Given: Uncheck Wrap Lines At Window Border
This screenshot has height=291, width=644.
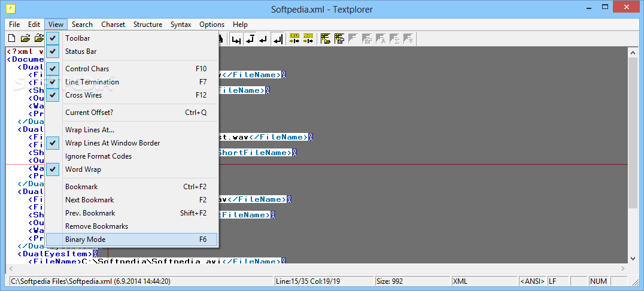Looking at the screenshot, I should pyautogui.click(x=132, y=143).
